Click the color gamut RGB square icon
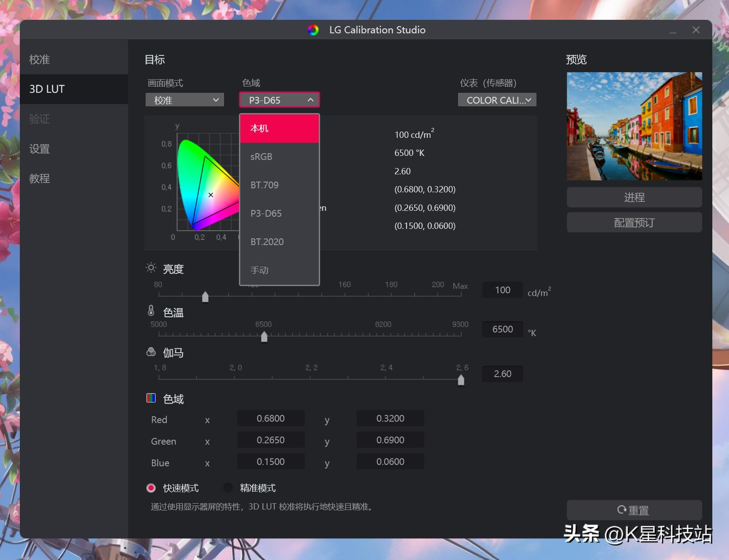 pyautogui.click(x=151, y=398)
